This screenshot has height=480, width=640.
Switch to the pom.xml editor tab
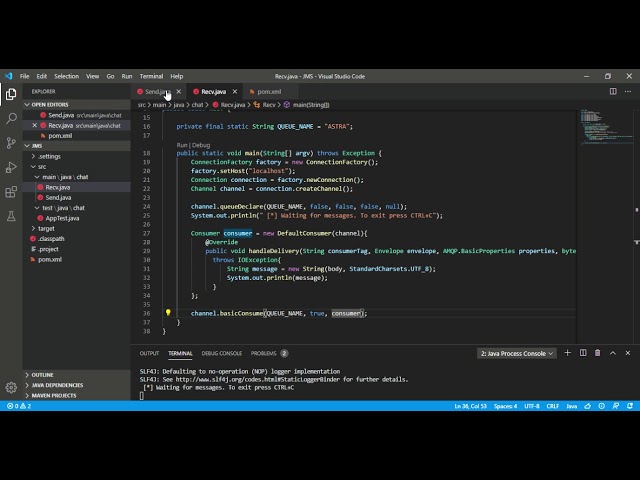[269, 91]
